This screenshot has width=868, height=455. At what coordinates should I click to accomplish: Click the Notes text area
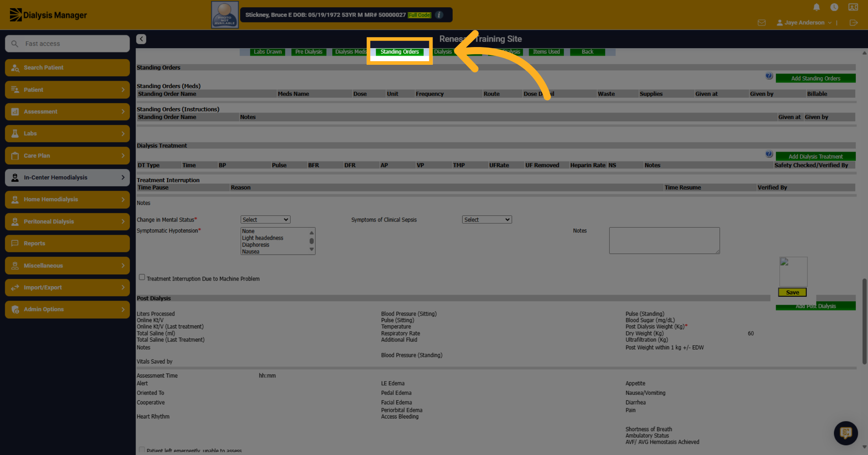(664, 241)
